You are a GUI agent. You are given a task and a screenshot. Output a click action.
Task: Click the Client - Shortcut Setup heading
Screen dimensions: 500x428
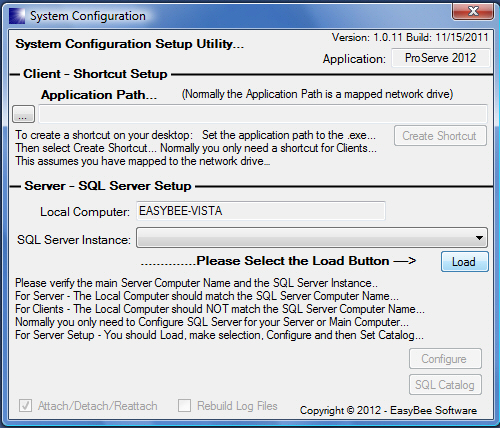pyautogui.click(x=95, y=74)
